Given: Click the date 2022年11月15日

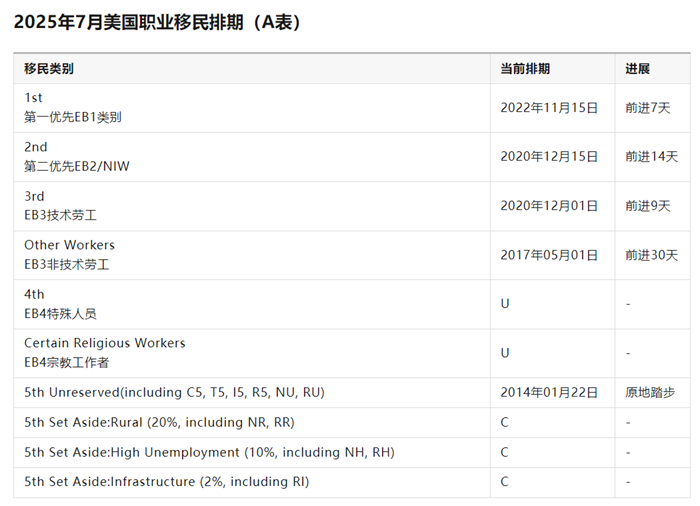Looking at the screenshot, I should [x=549, y=108].
